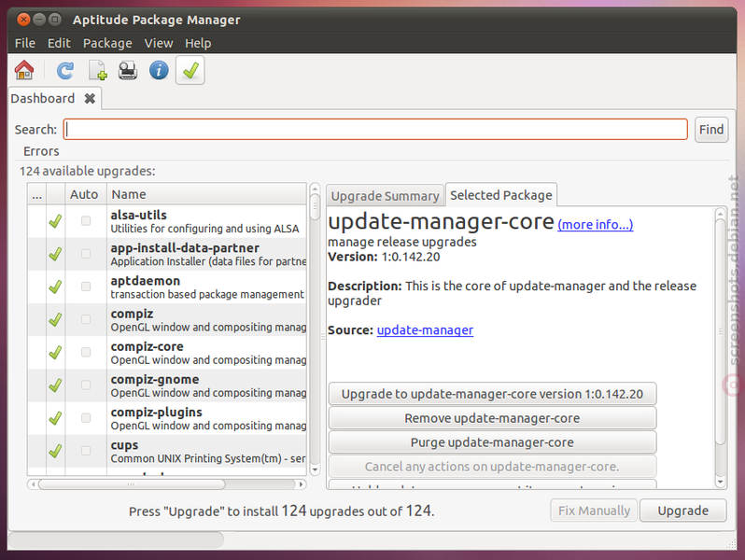Click the Find button
Image resolution: width=745 pixels, height=560 pixels.
click(710, 130)
